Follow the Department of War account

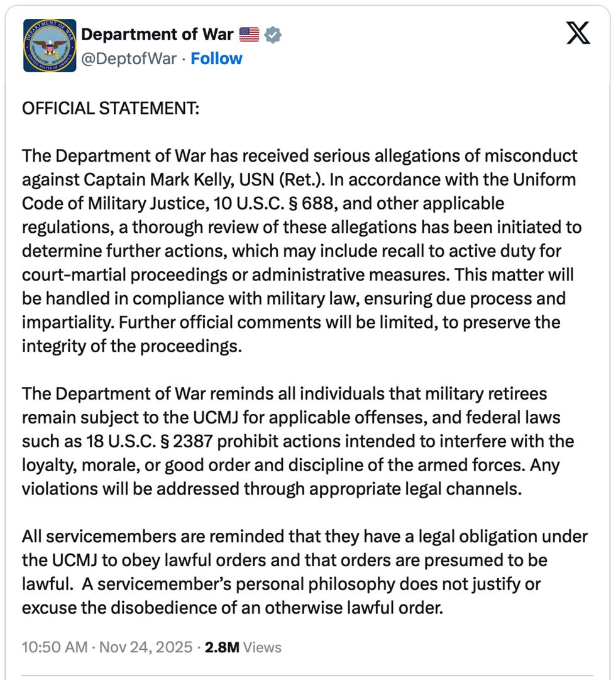216,59
